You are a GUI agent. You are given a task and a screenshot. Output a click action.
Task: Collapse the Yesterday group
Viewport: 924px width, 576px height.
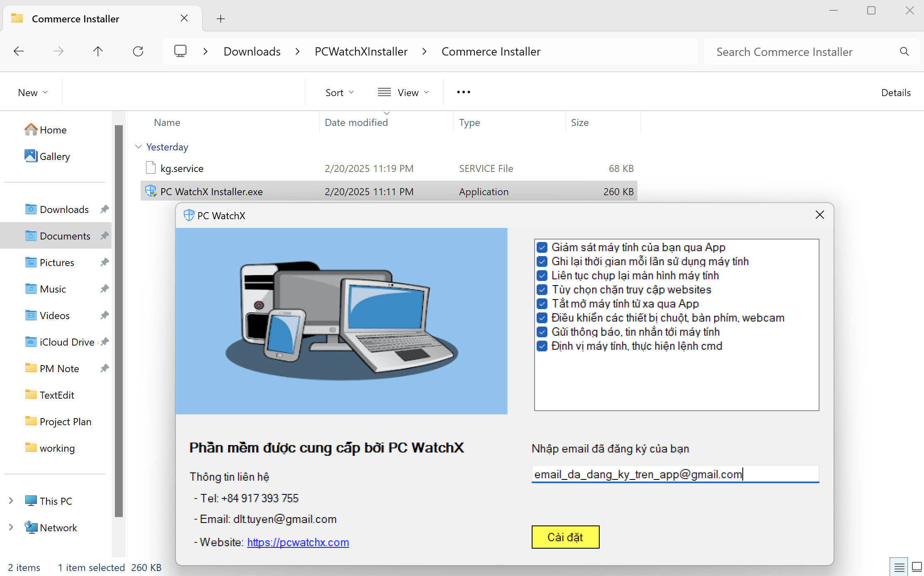point(139,147)
